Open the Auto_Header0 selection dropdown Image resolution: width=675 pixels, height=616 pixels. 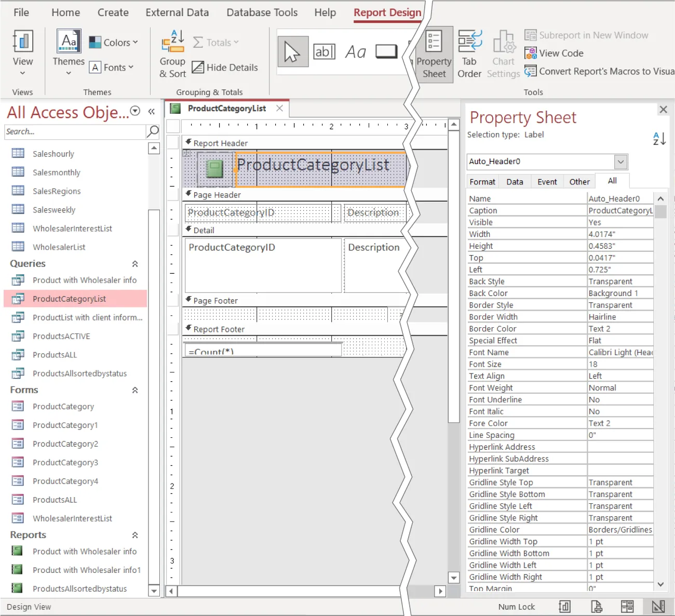[x=620, y=162]
